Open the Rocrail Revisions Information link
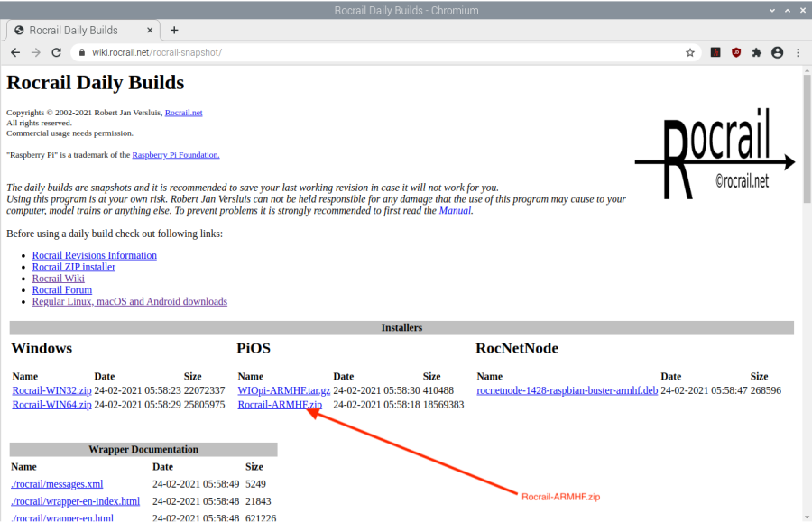The width and height of the screenshot is (812, 522). coord(94,255)
